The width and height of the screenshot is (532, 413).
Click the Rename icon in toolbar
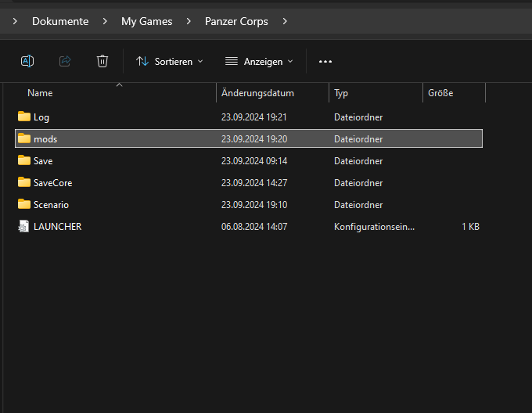point(27,61)
